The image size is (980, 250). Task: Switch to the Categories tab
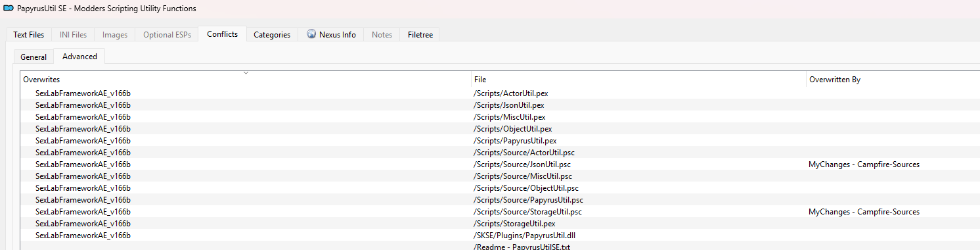272,35
